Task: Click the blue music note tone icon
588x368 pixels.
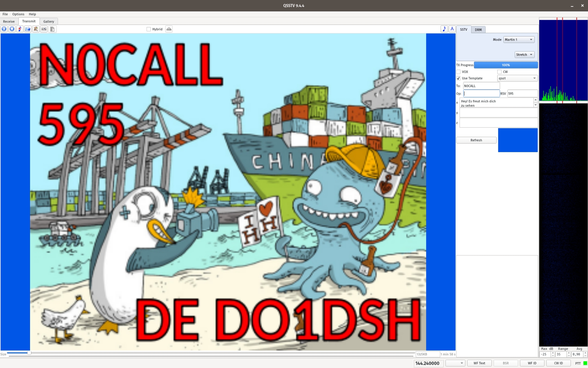Action: click(444, 29)
